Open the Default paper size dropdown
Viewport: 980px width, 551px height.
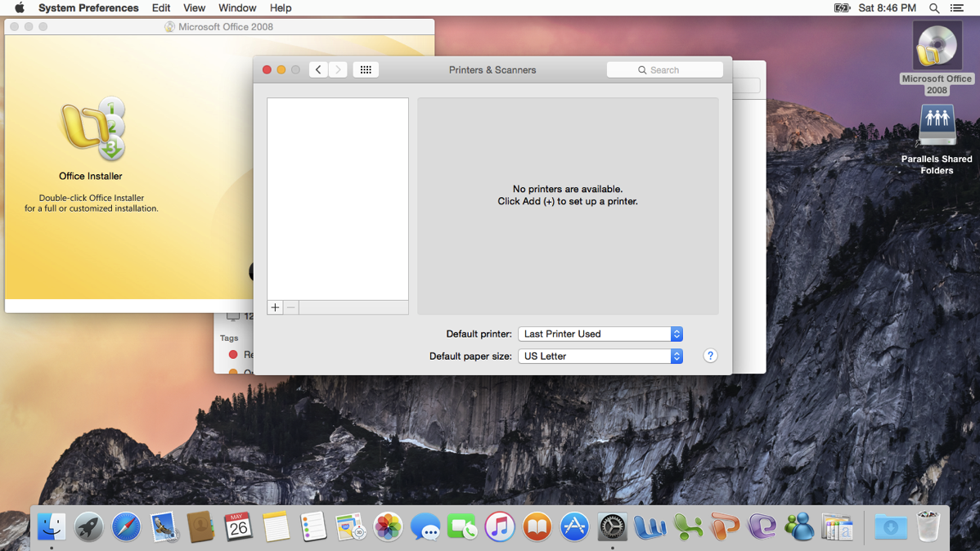(x=600, y=356)
